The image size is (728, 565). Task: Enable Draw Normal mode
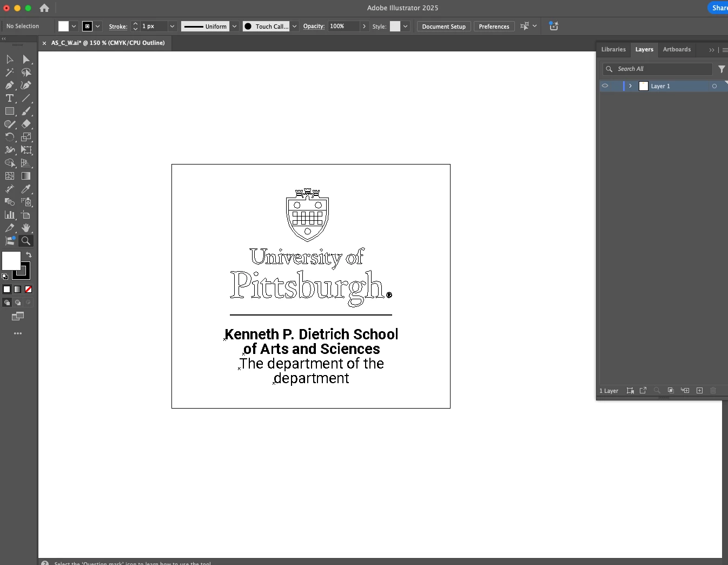click(7, 303)
